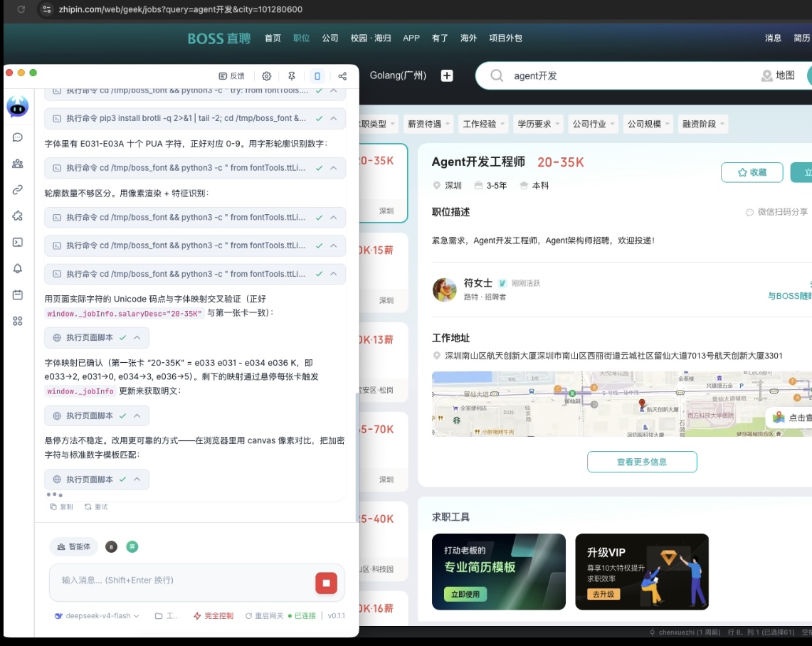Image resolution: width=812 pixels, height=646 pixels.
Task: Open 有了 nav item
Action: (x=440, y=38)
